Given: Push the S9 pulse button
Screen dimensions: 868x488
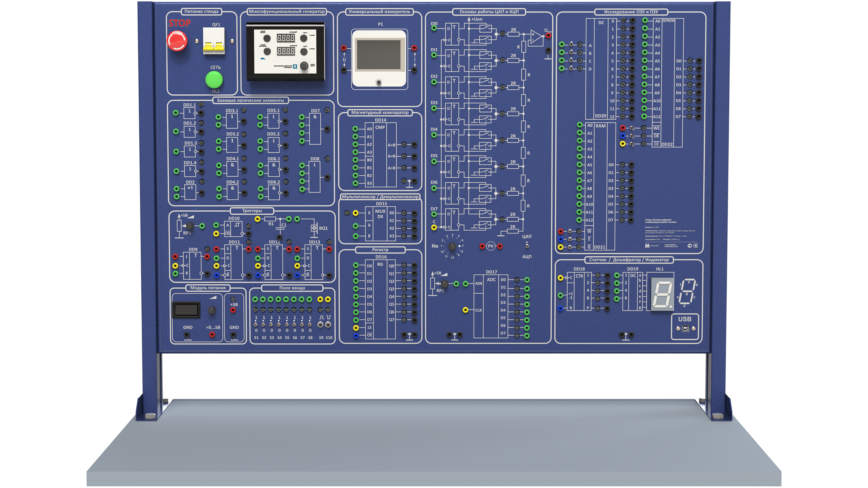Looking at the screenshot, I should (x=320, y=325).
